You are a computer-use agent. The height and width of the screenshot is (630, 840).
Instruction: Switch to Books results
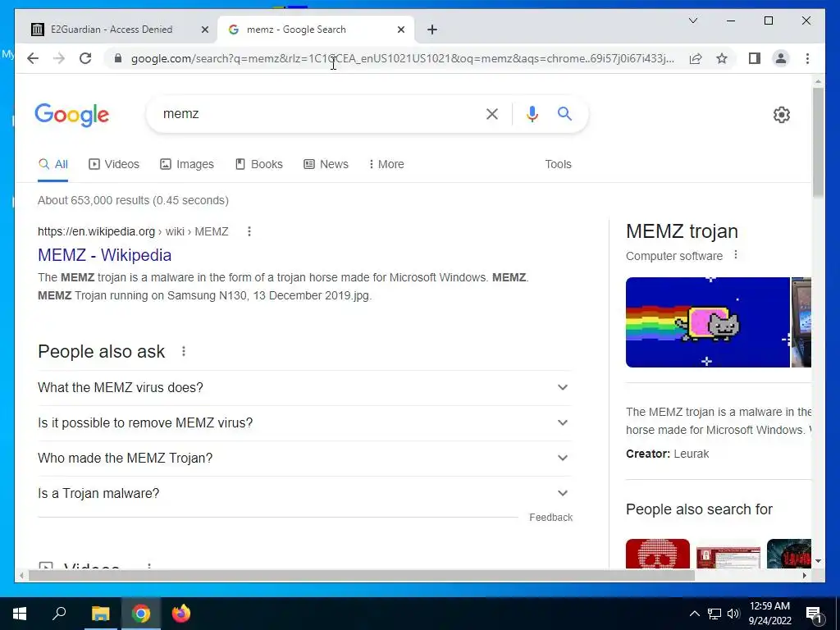click(x=258, y=164)
